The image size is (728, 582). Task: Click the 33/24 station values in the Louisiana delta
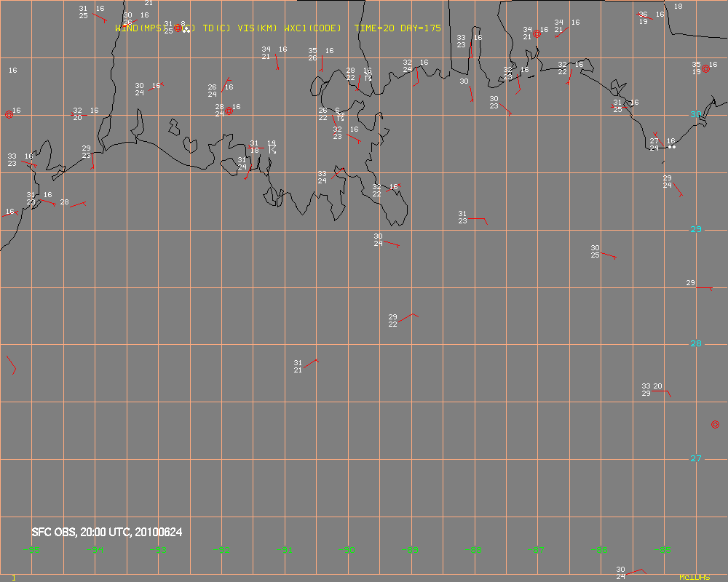[x=323, y=178]
